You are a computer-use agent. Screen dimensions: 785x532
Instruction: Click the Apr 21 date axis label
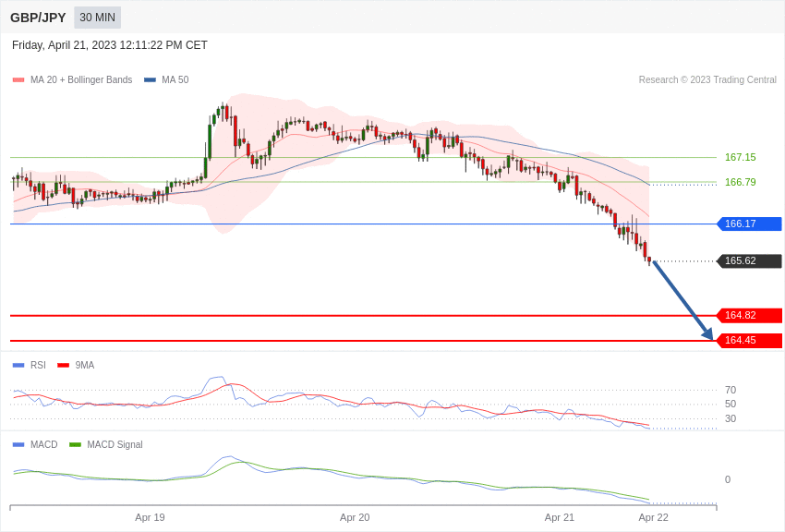click(560, 517)
